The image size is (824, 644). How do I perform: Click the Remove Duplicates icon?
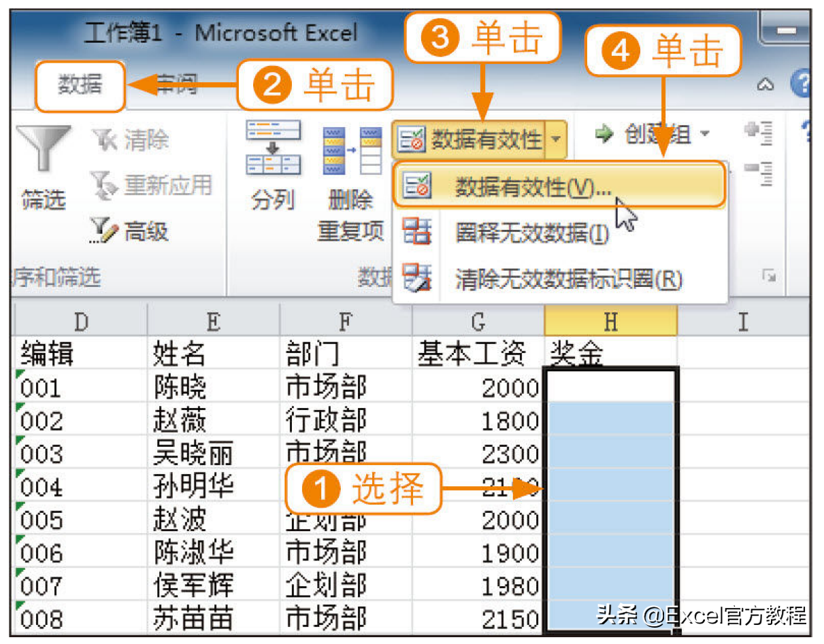click(x=351, y=150)
